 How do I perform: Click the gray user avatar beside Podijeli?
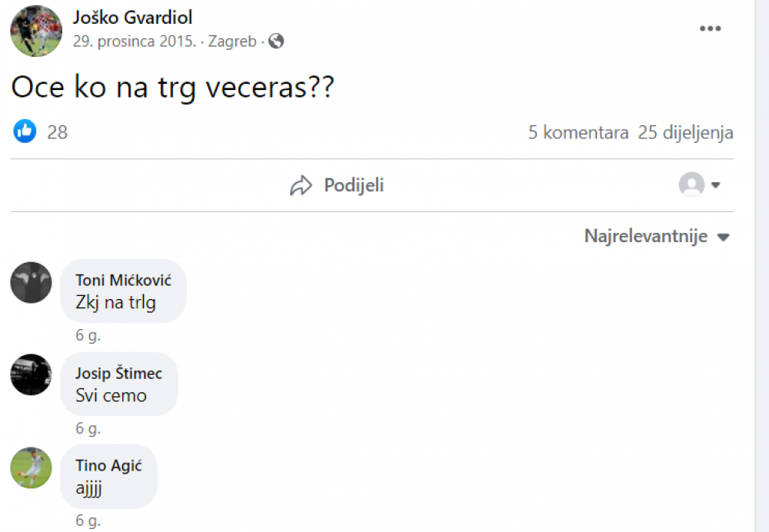pyautogui.click(x=691, y=185)
